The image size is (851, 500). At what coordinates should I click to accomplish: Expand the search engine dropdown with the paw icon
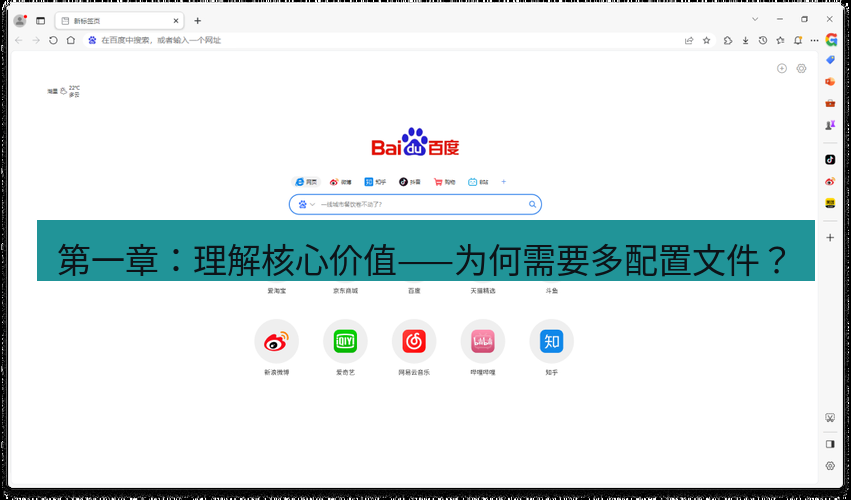[307, 204]
